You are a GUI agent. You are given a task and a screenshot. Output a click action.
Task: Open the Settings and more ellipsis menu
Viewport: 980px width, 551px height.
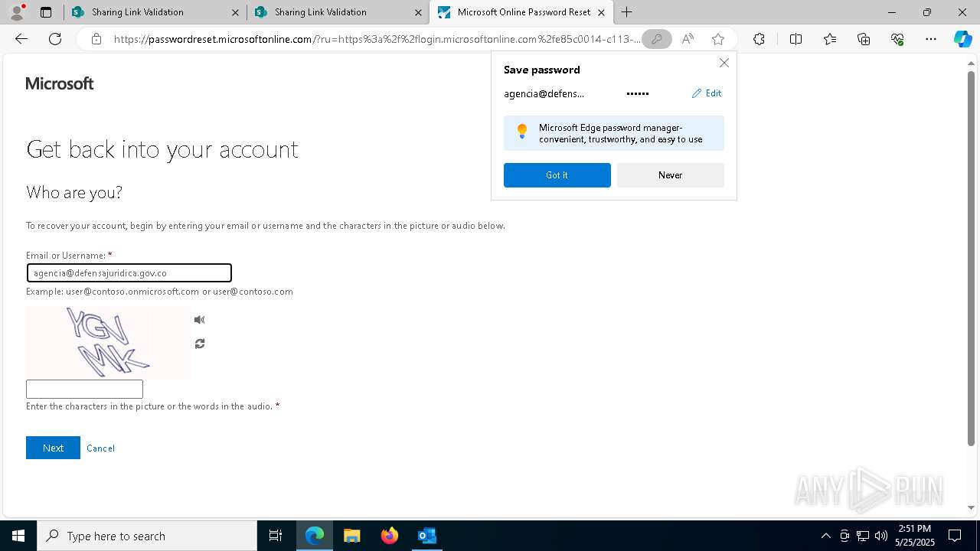(931, 39)
